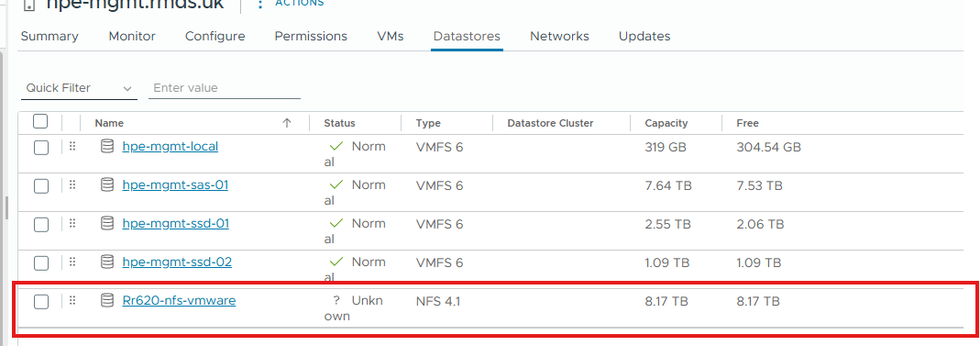Click the hpe-mgmt-sas-01 datastore icon
Viewport: 980px width, 346px height.
[107, 184]
